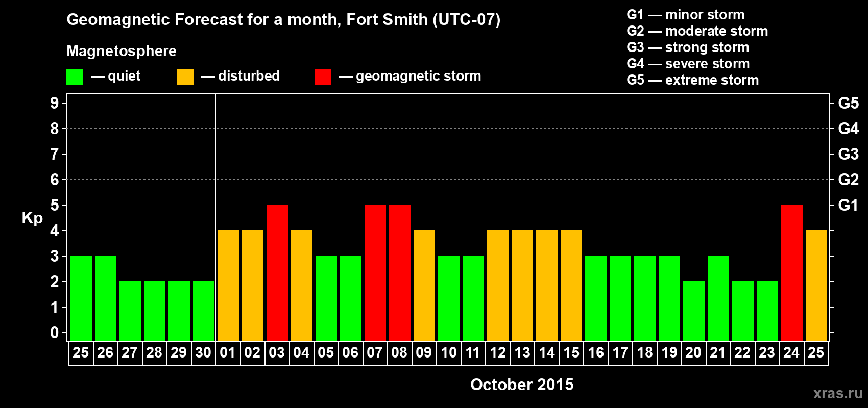This screenshot has height=408, width=868.
Task: Click the date cell 28
Action: 154,353
